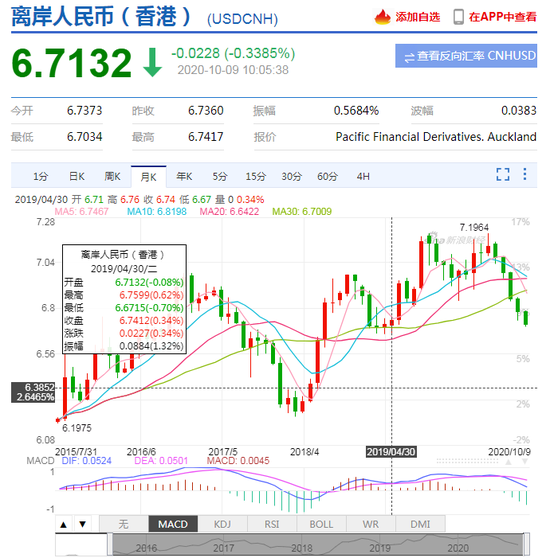Viewport: 550px width, 558px height.
Task: Click the 今开 value 6.7373
Action: point(85,111)
